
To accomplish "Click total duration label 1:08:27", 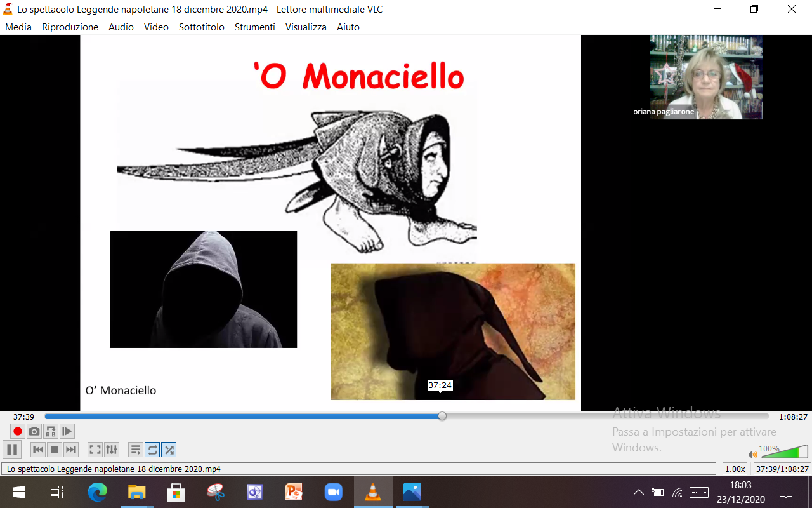I will click(793, 417).
